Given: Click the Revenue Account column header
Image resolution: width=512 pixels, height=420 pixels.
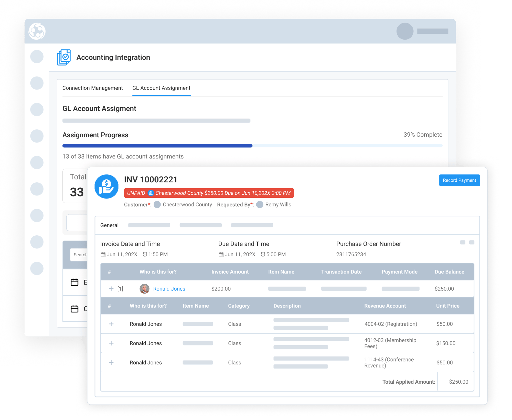Looking at the screenshot, I should click(385, 306).
